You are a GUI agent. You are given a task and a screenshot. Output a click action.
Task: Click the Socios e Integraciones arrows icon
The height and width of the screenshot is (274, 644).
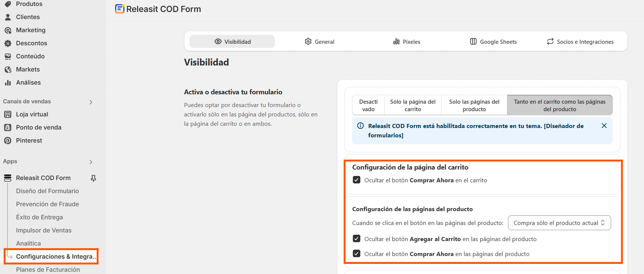(x=550, y=42)
